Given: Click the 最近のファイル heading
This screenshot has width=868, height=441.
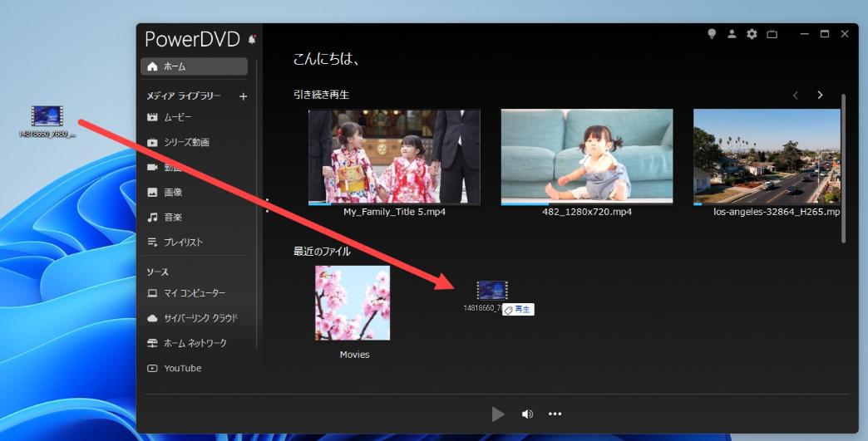Looking at the screenshot, I should pos(322,252).
